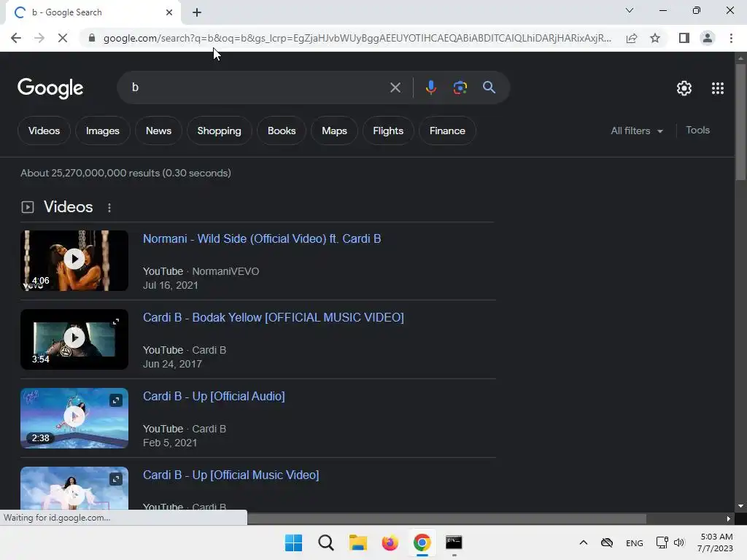
Task: Open Cardi B - Up [Official Music Video] link
Action: point(231,475)
